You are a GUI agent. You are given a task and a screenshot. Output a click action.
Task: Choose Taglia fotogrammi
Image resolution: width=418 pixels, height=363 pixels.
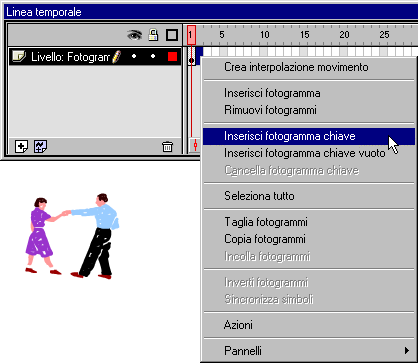(309, 222)
